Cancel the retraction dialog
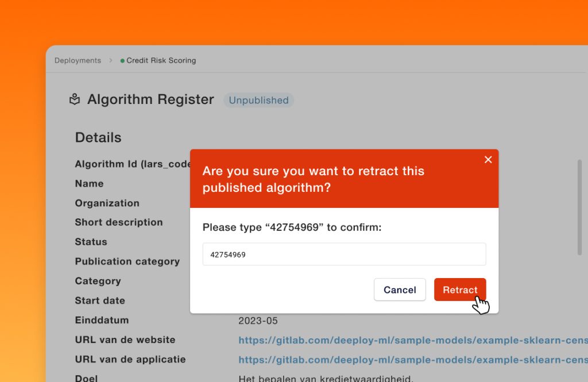Image resolution: width=588 pixels, height=382 pixels. (x=400, y=290)
